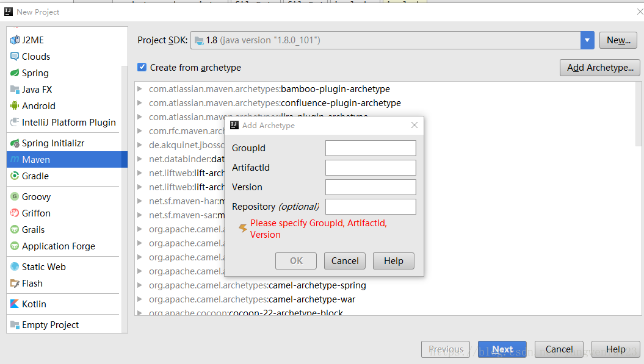
Task: Expand de.akquinet.jboss archetype node
Action: pyautogui.click(x=140, y=145)
